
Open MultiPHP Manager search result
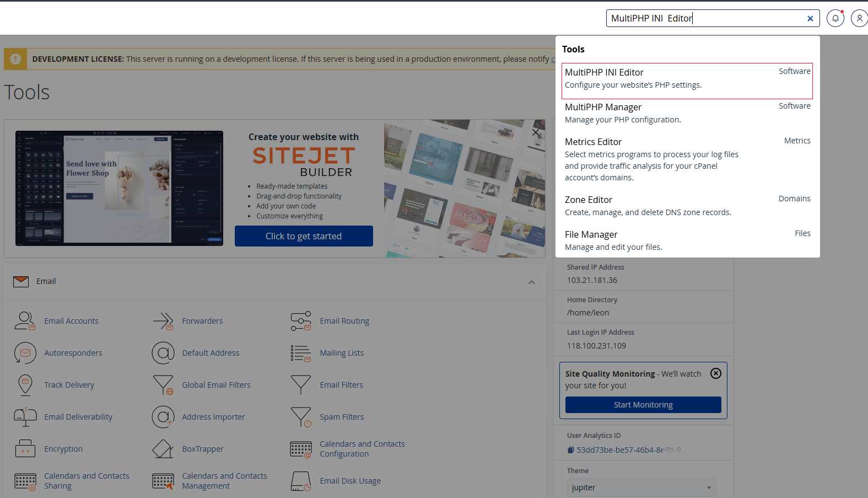pyautogui.click(x=687, y=113)
